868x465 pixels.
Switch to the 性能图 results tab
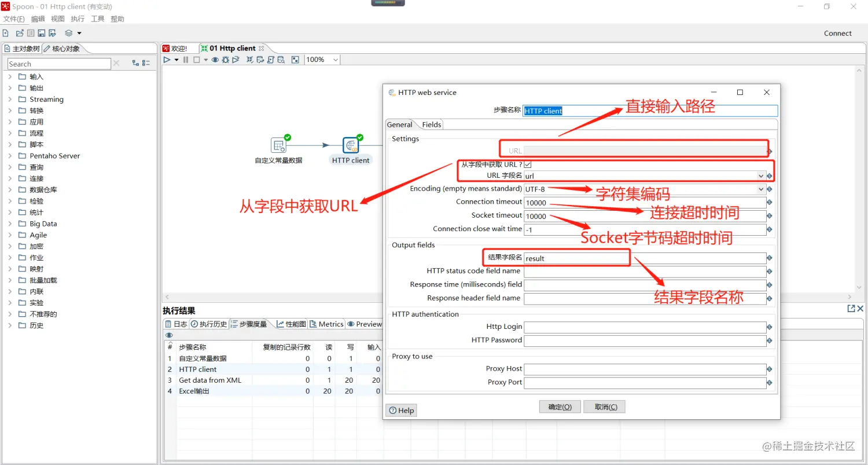(x=291, y=324)
